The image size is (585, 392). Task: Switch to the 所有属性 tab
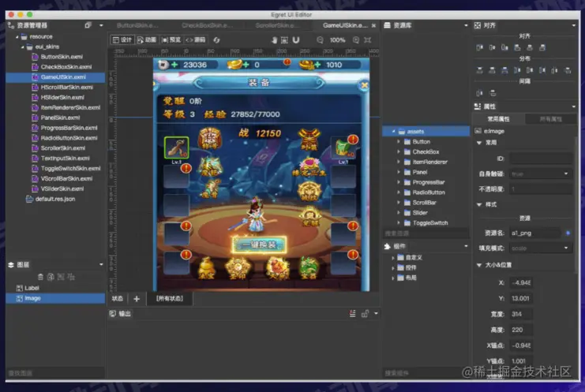point(551,119)
